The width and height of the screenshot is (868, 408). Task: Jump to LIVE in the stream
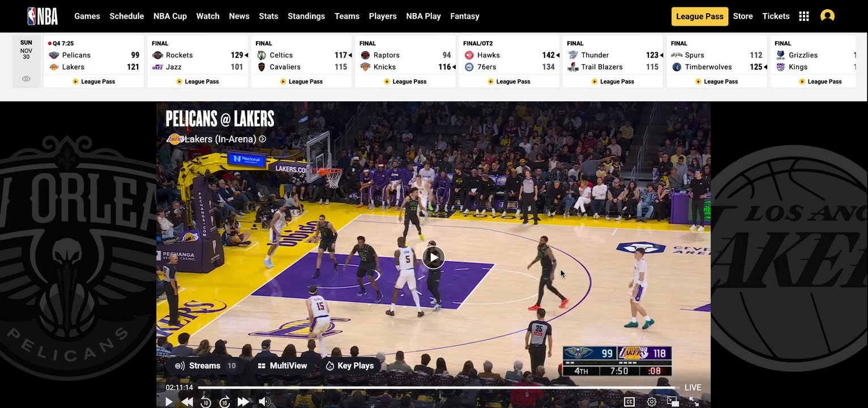pos(692,388)
